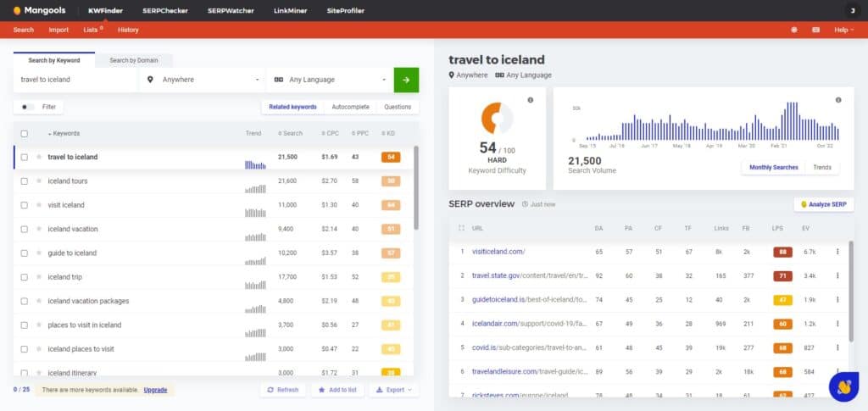The image size is (868, 411).
Task: Click the expand icon in SERP table header
Action: (461, 228)
